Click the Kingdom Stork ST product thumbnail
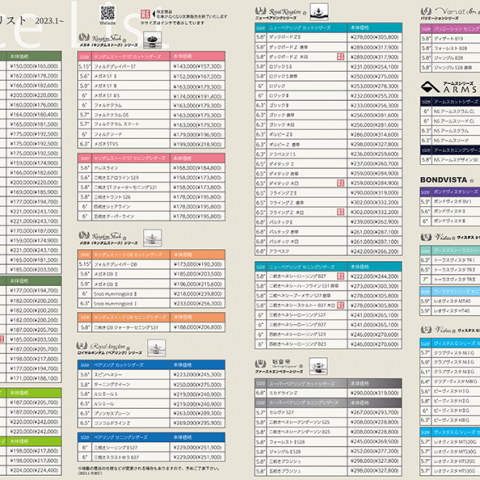This screenshot has width=480, height=480. point(152,40)
